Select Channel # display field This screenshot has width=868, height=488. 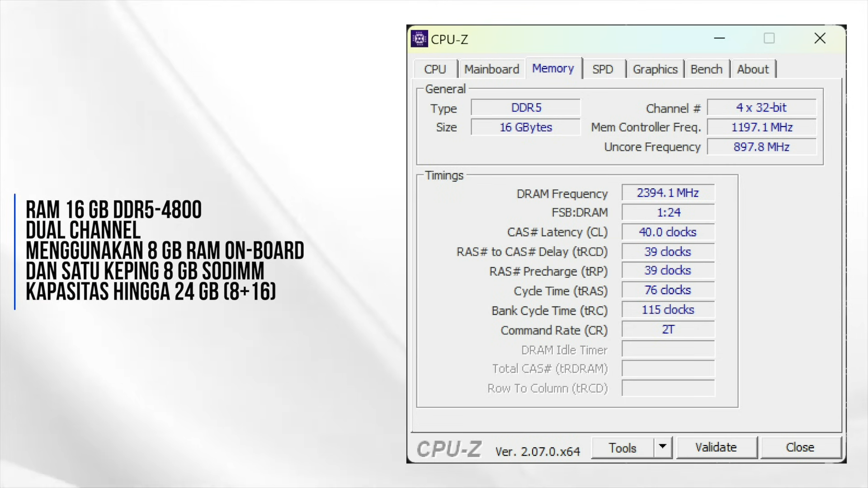(761, 108)
